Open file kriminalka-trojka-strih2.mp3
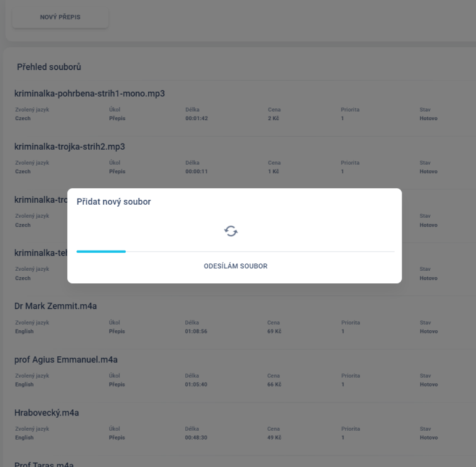Screen dimensions: 476x467 (x=70, y=146)
